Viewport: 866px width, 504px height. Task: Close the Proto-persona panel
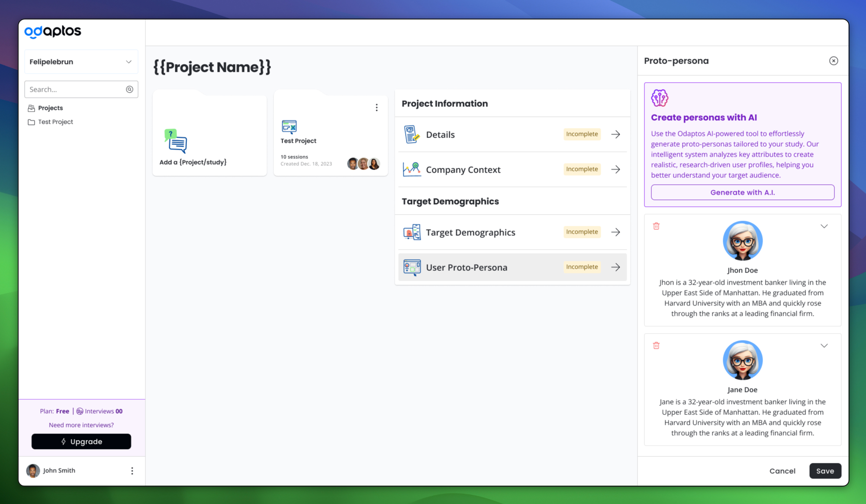point(834,61)
